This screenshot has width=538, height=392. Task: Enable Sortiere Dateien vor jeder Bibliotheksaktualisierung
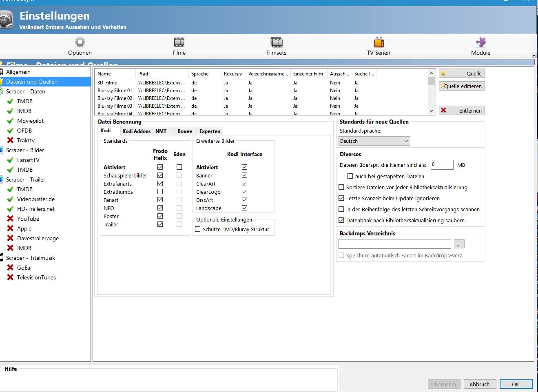[x=341, y=187]
